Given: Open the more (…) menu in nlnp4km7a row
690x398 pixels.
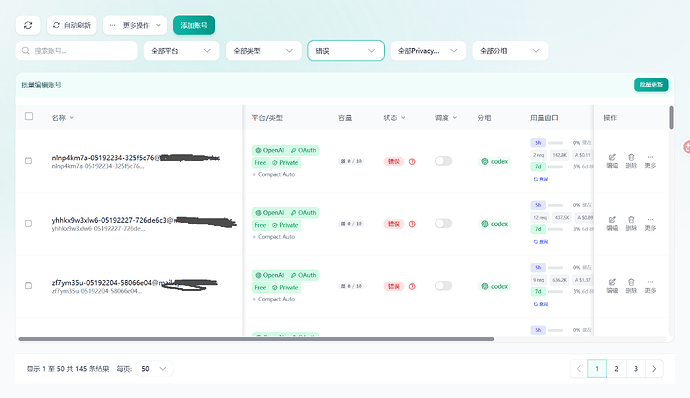Looking at the screenshot, I should tap(650, 161).
